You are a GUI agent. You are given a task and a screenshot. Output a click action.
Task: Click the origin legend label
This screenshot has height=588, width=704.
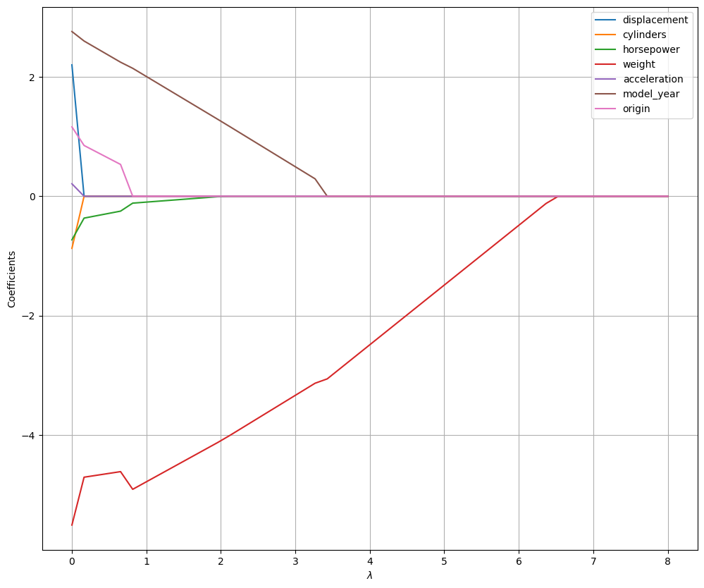tap(636, 109)
